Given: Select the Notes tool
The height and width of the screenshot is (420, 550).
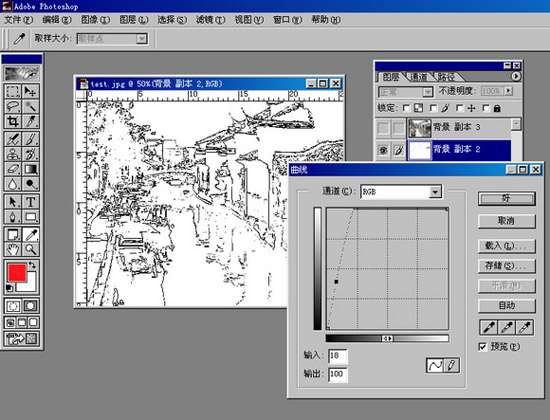Looking at the screenshot, I should (13, 234).
